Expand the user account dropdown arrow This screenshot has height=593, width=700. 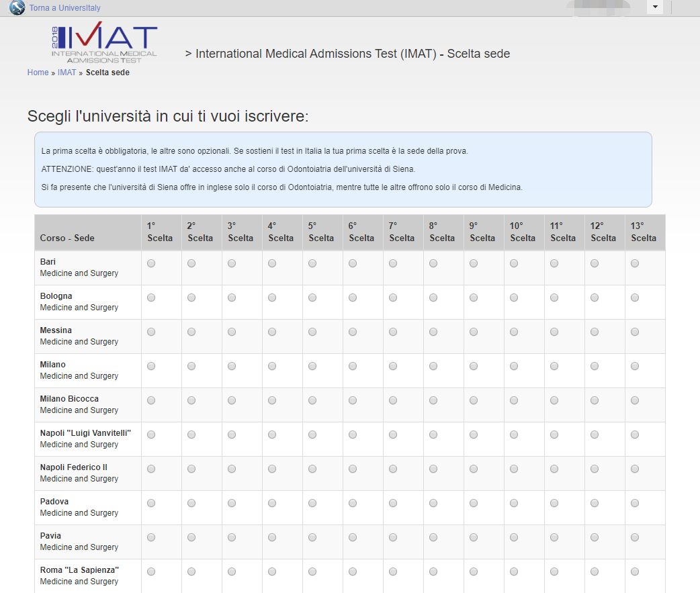click(655, 7)
